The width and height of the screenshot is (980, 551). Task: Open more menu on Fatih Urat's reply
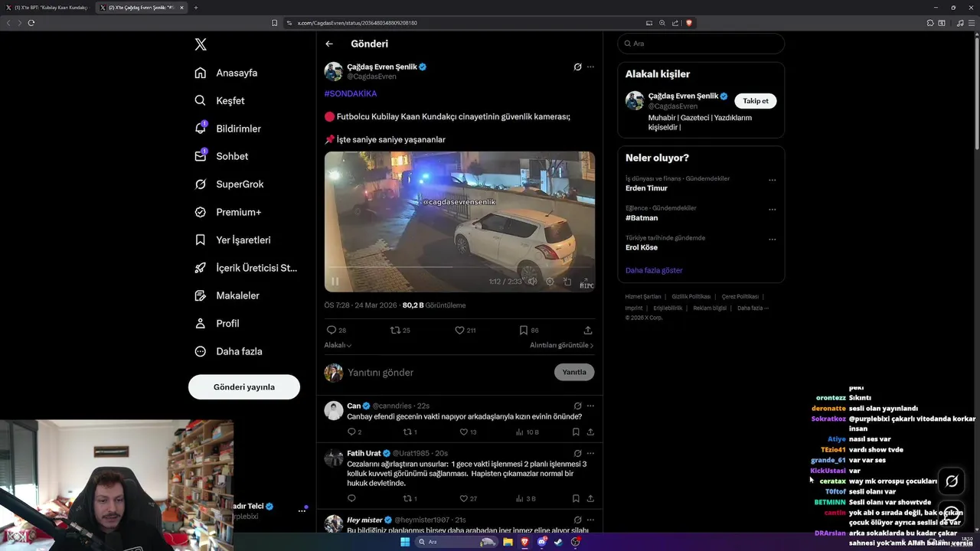tap(590, 453)
